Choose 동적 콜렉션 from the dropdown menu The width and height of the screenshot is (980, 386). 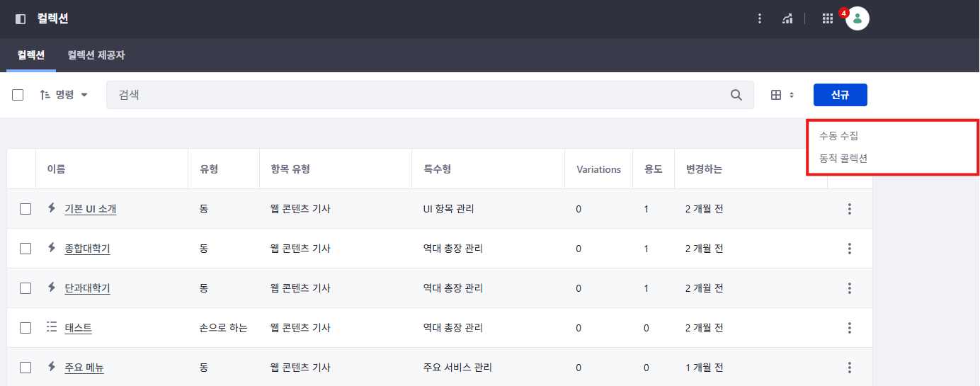click(x=843, y=159)
